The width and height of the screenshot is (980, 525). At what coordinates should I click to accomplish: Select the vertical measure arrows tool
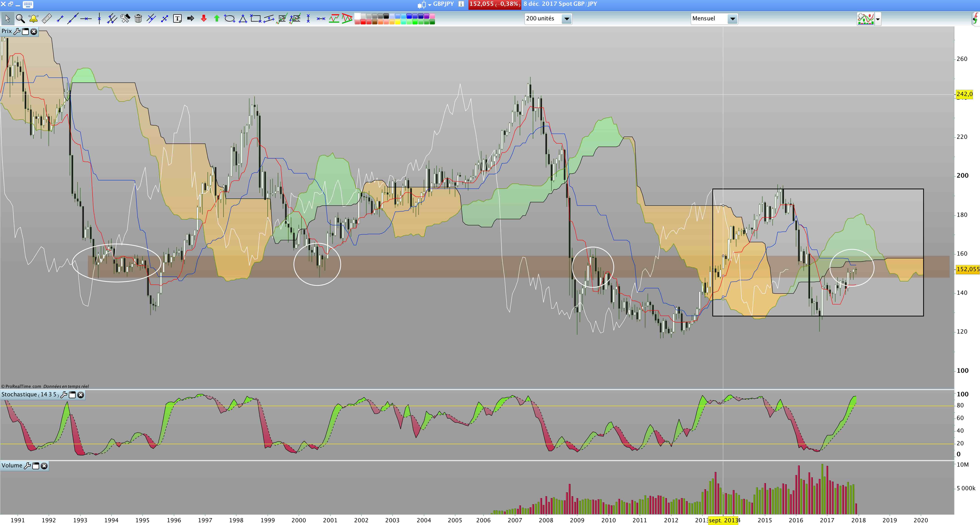(x=308, y=18)
